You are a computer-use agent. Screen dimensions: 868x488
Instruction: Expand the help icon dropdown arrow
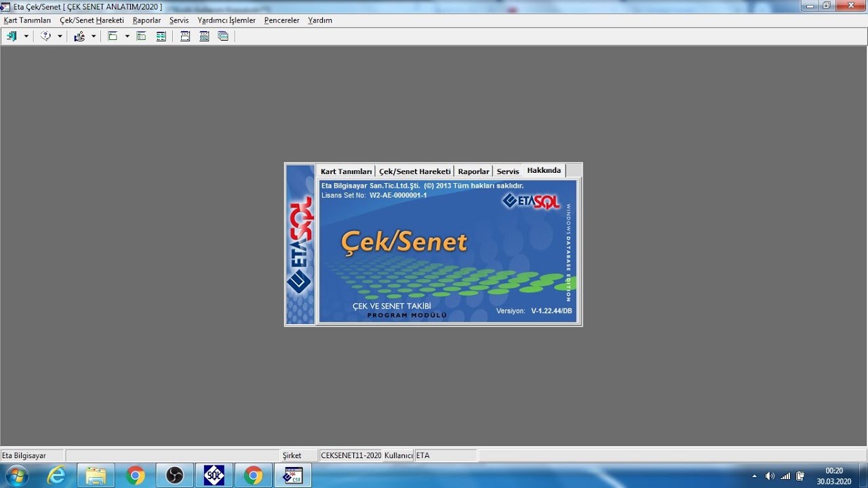point(60,37)
